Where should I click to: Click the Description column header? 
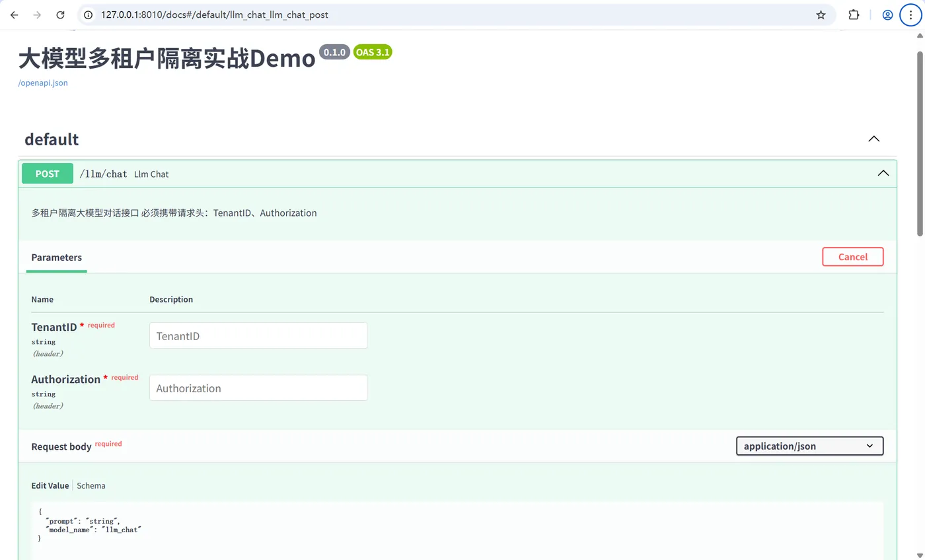[x=171, y=299]
